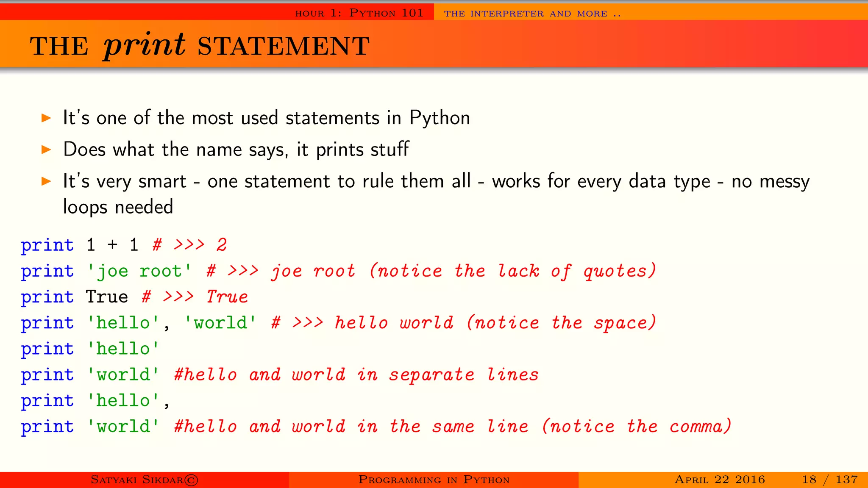
Task: Click comment '#hello and world in the same line'
Action: coord(352,427)
